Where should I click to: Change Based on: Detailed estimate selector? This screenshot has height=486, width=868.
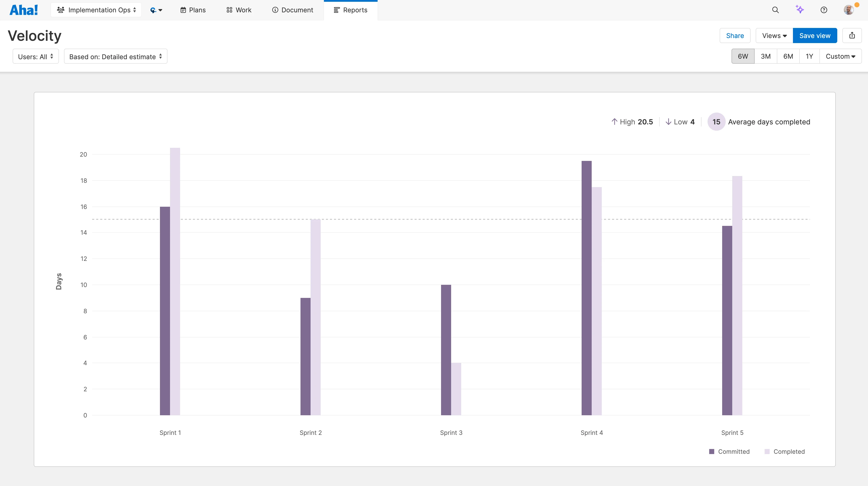click(115, 56)
